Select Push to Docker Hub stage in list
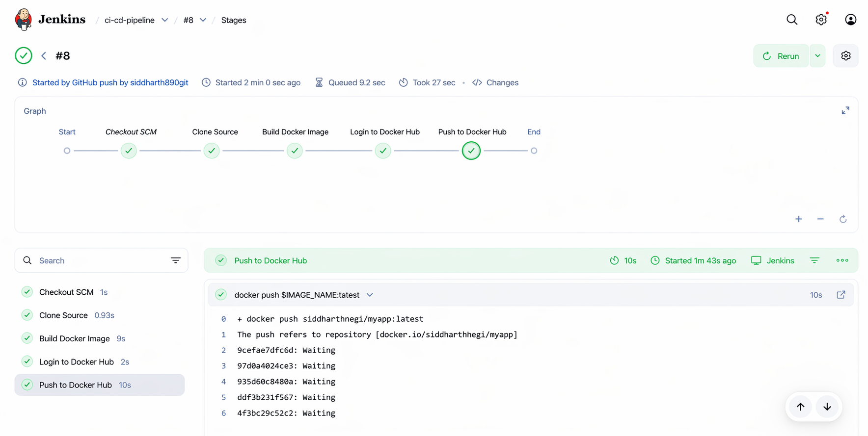The height and width of the screenshot is (436, 868). pos(100,385)
